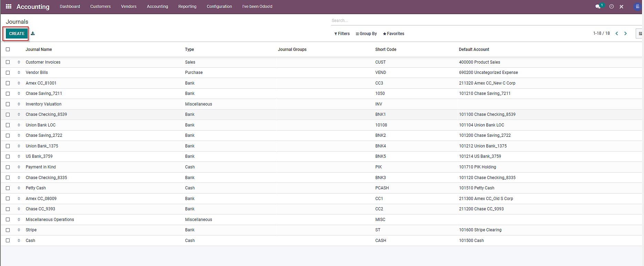Viewport: 644px width, 266px height.
Task: Open the conversations chat icon
Action: pos(598,7)
